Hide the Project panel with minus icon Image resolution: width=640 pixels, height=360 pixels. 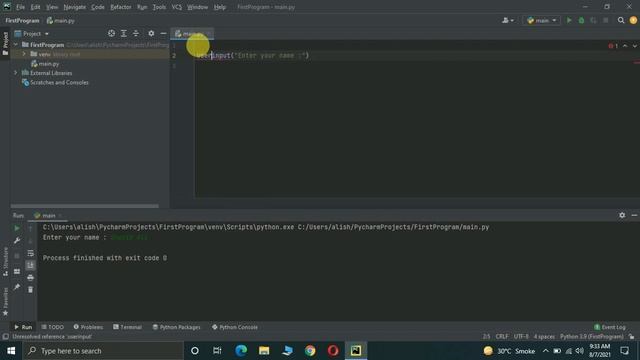tap(163, 33)
